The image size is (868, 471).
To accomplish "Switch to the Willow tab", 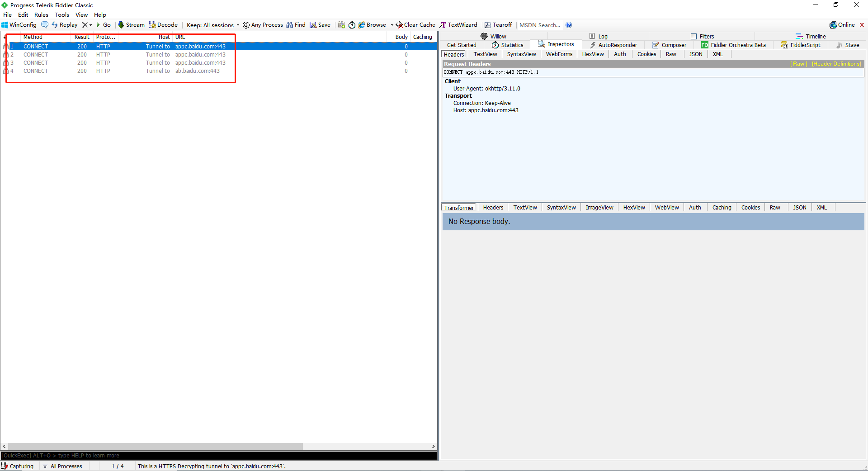I will pyautogui.click(x=494, y=36).
